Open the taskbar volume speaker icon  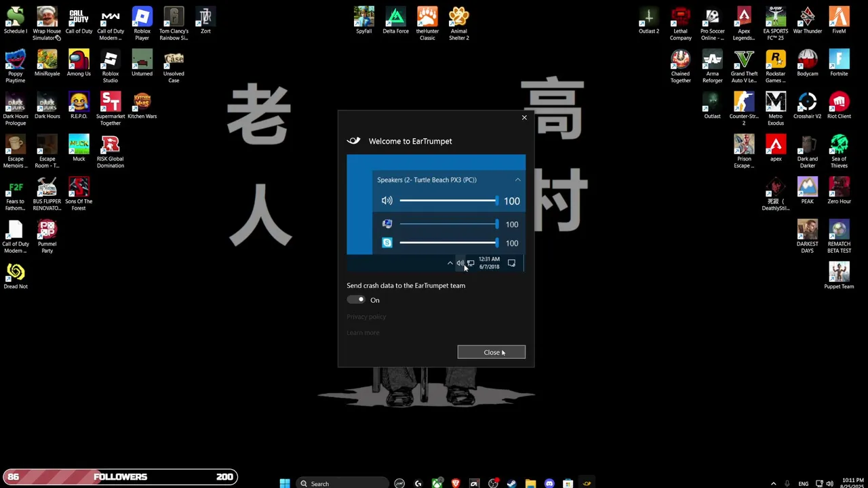point(829,483)
